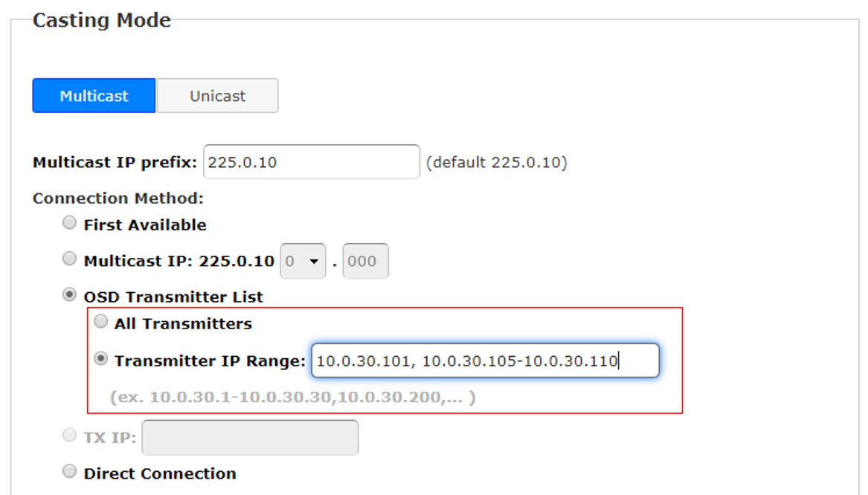Focus the Transmitter IP Range text box
The width and height of the screenshot is (868, 495).
484,361
